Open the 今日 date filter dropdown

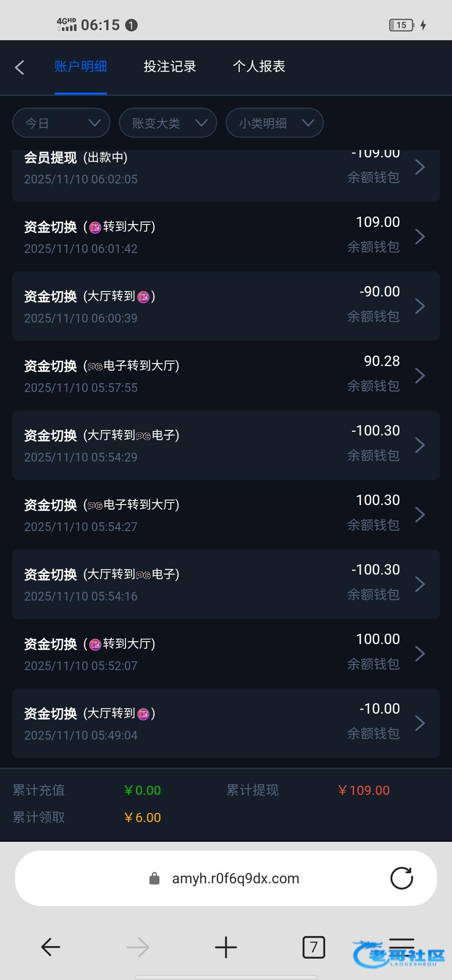tap(61, 123)
